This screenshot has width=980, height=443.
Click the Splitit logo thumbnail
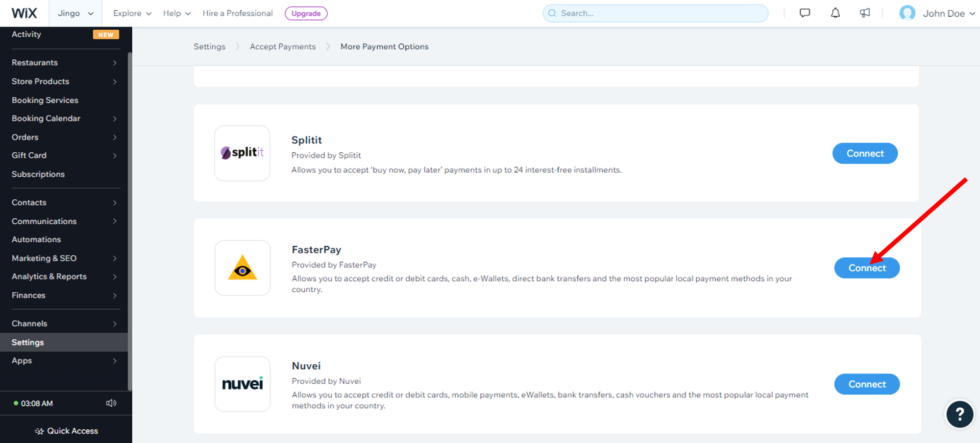242,153
